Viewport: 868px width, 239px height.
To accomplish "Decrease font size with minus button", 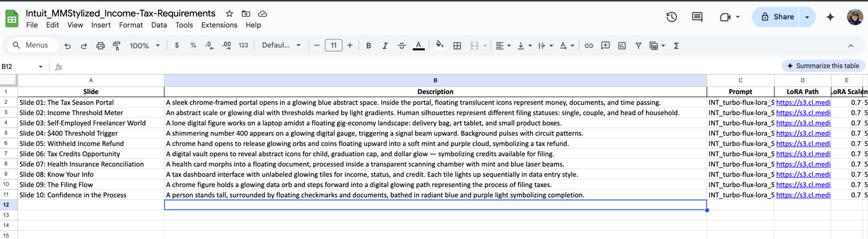I will coord(317,46).
